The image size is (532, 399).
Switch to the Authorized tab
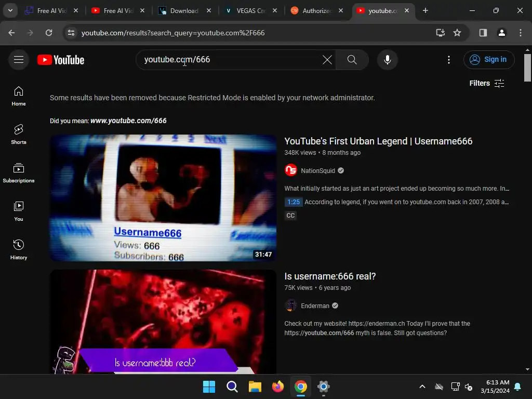pyautogui.click(x=316, y=10)
